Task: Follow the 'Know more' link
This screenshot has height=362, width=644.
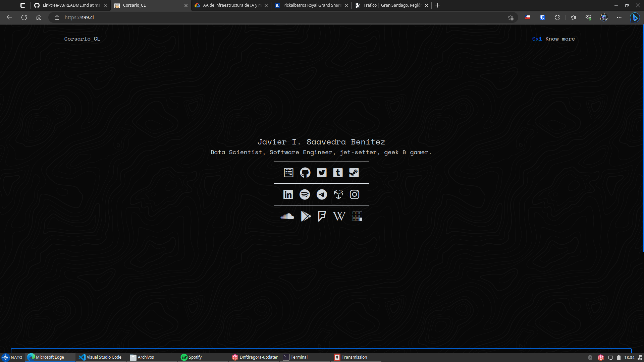Action: [560, 39]
